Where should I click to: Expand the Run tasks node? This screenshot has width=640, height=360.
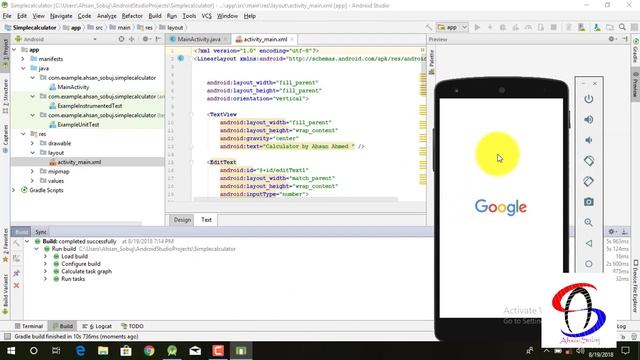45,279
